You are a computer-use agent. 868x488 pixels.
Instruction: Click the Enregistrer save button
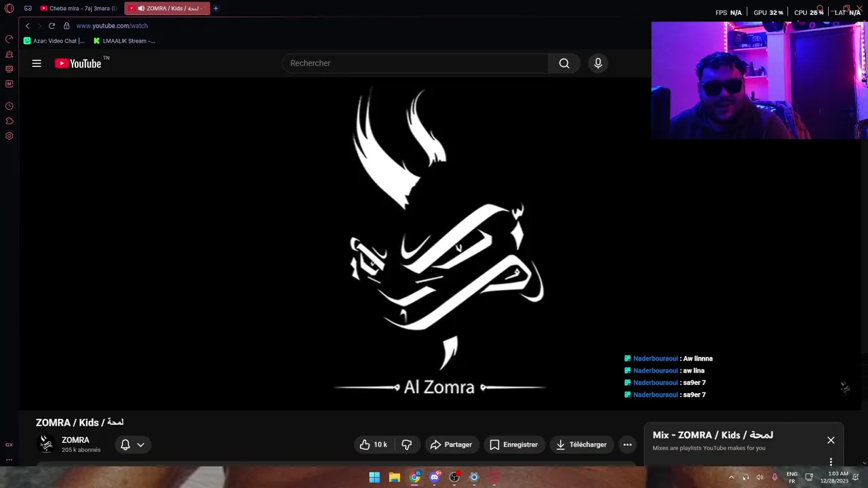pyautogui.click(x=513, y=445)
